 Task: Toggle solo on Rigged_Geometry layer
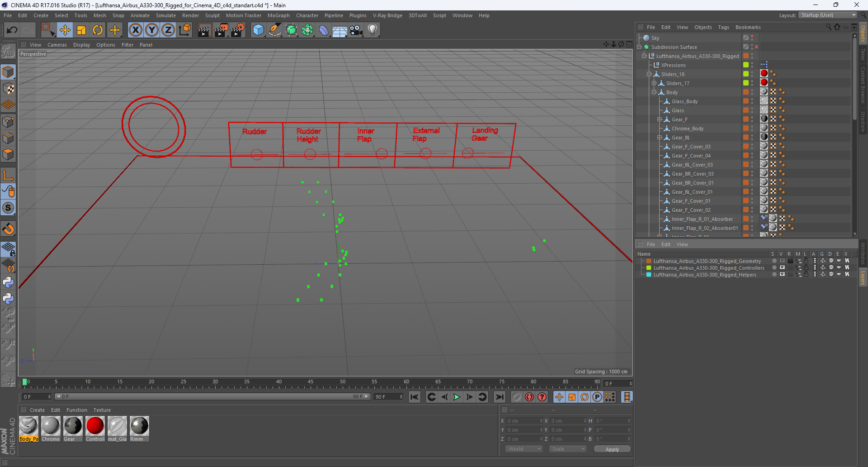(774, 261)
